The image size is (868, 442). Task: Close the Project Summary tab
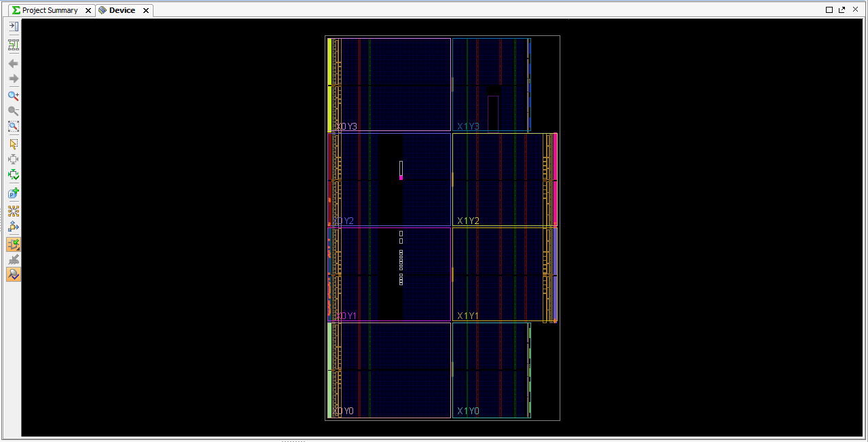(88, 10)
